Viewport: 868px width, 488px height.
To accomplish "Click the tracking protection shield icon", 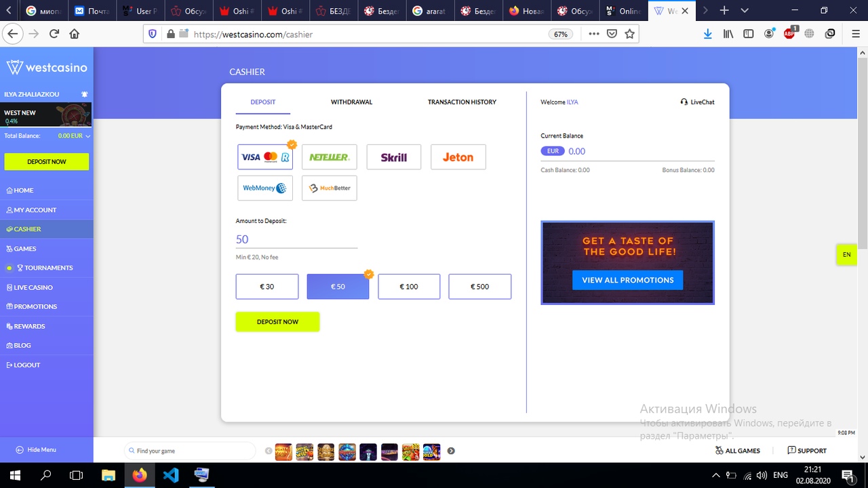I will (153, 34).
